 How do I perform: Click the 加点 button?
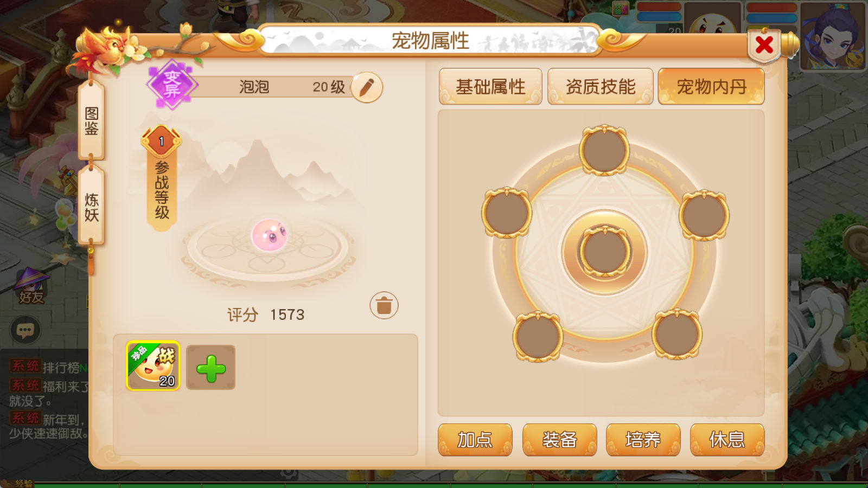[x=475, y=440]
